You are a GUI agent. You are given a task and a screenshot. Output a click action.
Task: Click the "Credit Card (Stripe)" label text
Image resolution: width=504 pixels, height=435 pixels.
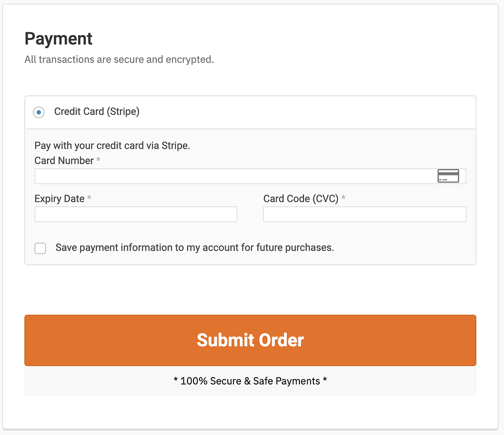click(x=97, y=112)
